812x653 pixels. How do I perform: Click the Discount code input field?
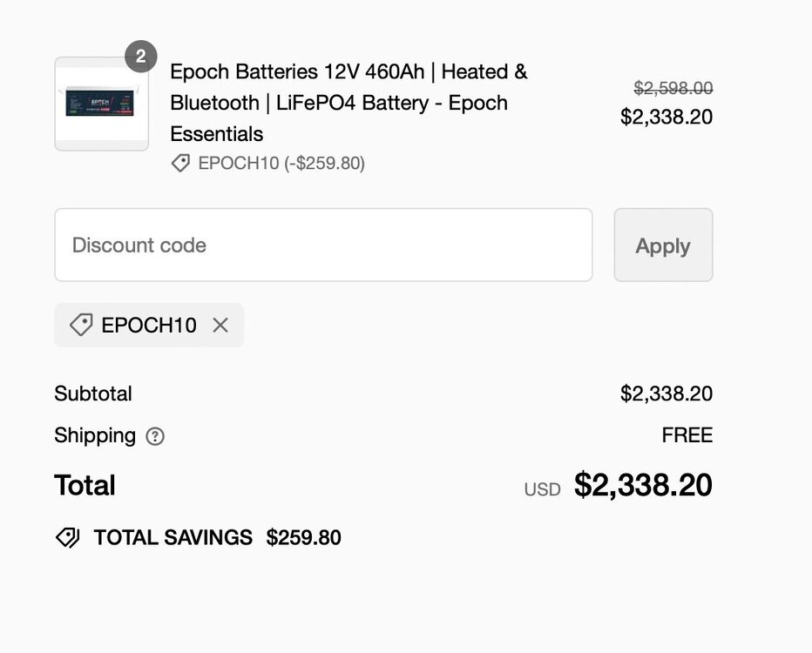pyautogui.click(x=323, y=245)
